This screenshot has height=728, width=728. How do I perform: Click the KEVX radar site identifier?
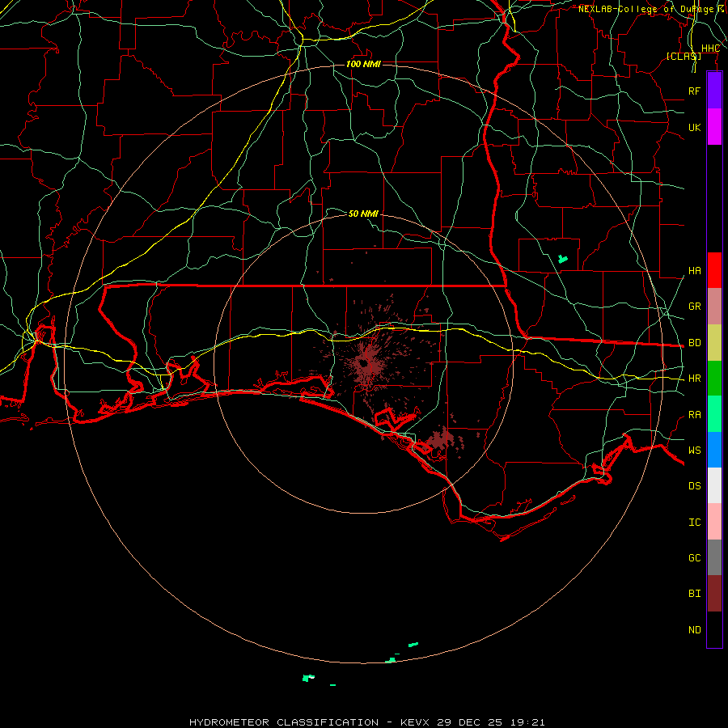click(x=415, y=722)
